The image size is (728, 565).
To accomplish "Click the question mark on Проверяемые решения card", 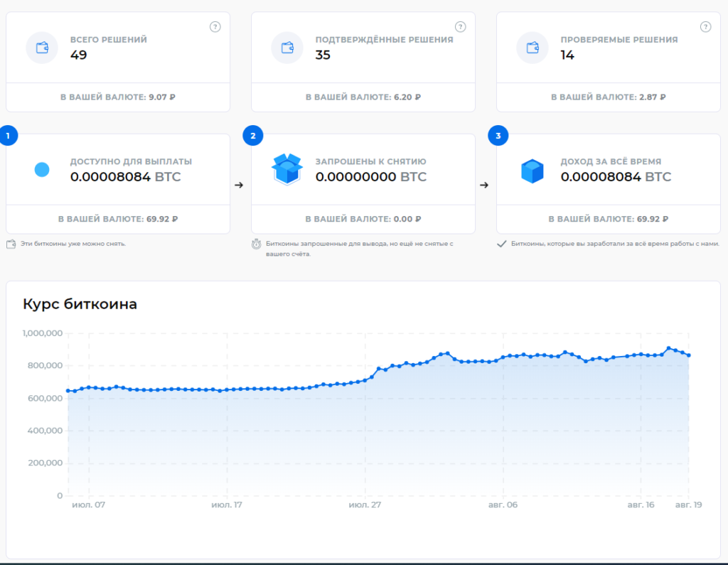I will [705, 27].
